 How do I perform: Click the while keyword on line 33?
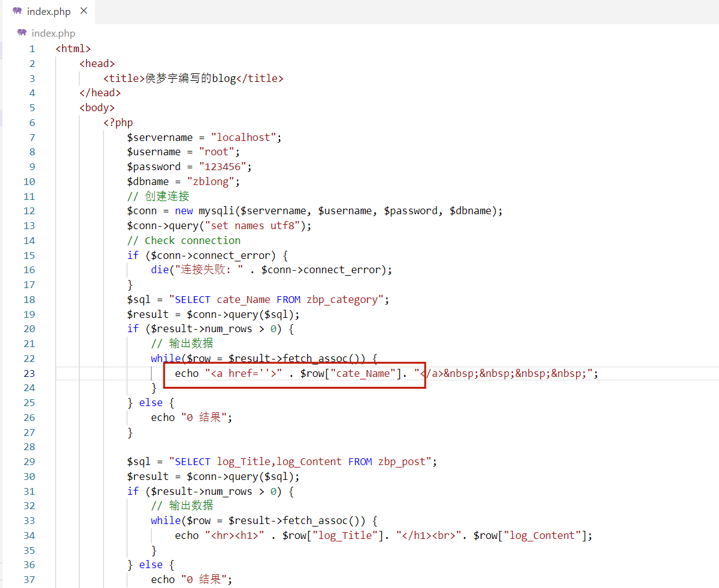pyautogui.click(x=166, y=520)
